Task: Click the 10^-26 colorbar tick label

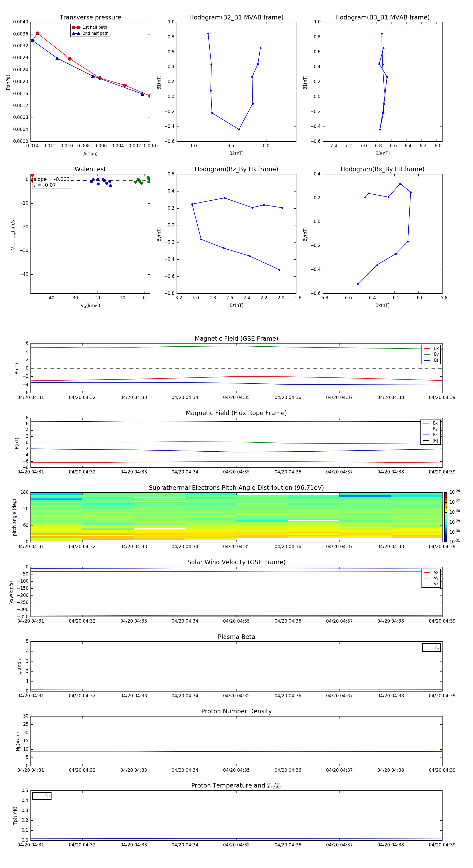Action: coord(455,492)
